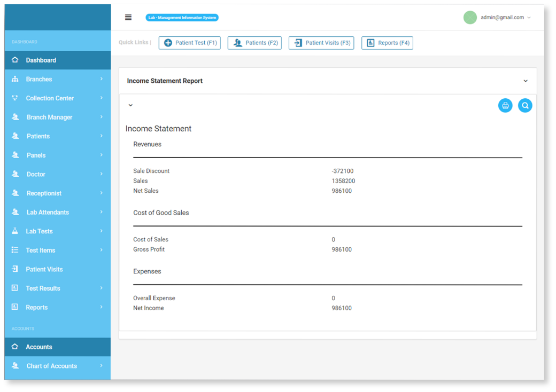Image resolution: width=556 pixels, height=392 pixels.
Task: Click the blue search icon button
Action: (x=525, y=106)
